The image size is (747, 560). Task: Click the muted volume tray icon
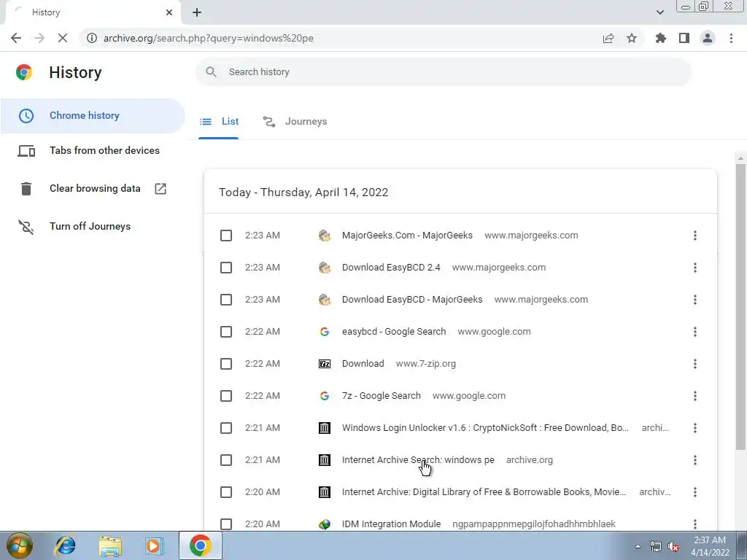pos(673,546)
